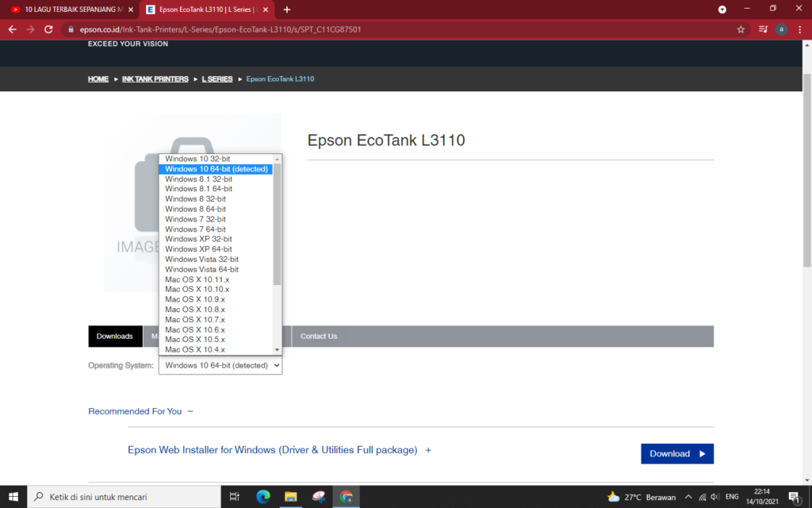
Task: Click the Operating System combo box arrow
Action: click(275, 365)
